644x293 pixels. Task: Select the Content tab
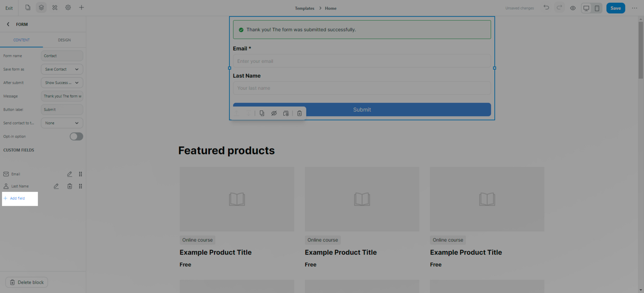click(21, 40)
